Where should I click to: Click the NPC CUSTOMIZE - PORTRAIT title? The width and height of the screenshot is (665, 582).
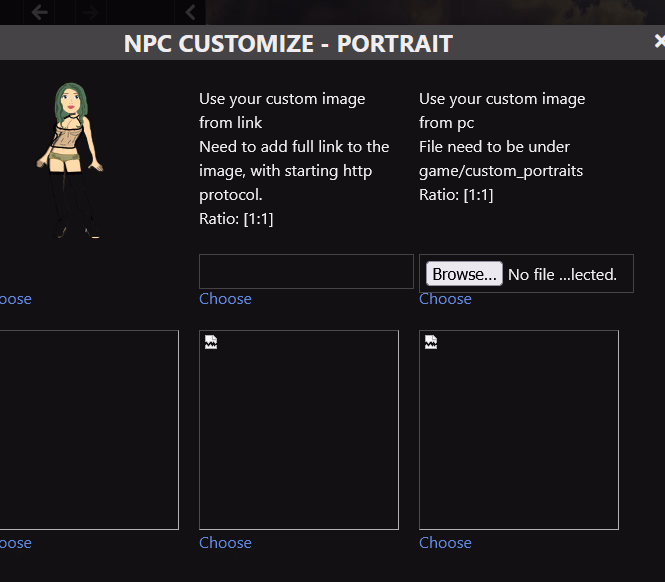tap(288, 44)
